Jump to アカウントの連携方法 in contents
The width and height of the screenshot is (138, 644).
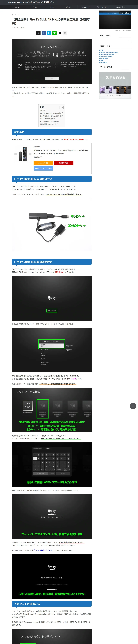(47, 119)
